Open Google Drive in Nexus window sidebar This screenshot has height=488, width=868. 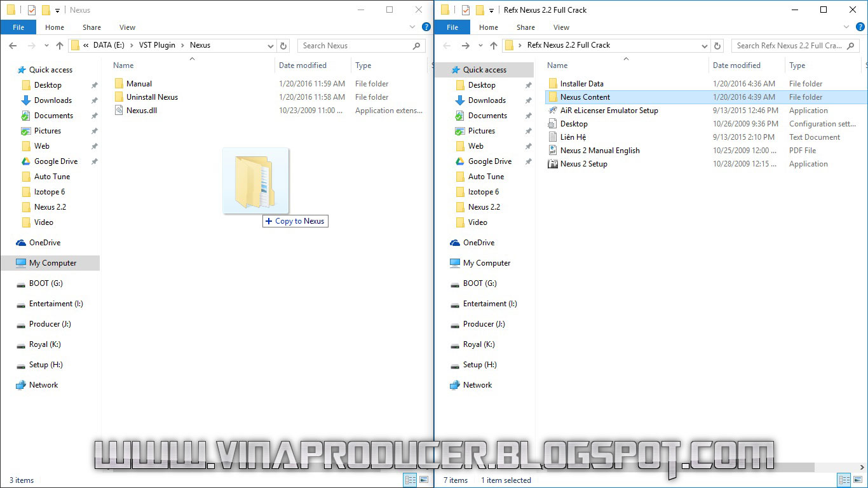click(56, 161)
